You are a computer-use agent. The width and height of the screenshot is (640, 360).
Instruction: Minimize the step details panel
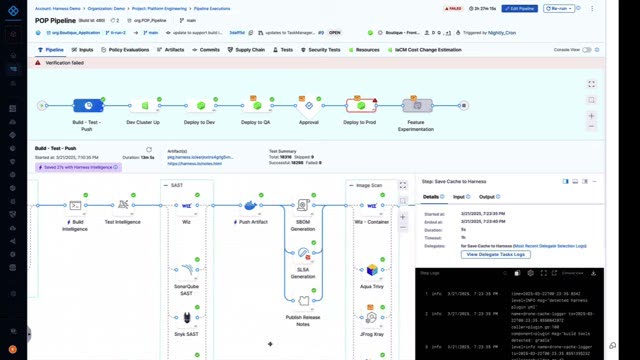click(x=595, y=181)
